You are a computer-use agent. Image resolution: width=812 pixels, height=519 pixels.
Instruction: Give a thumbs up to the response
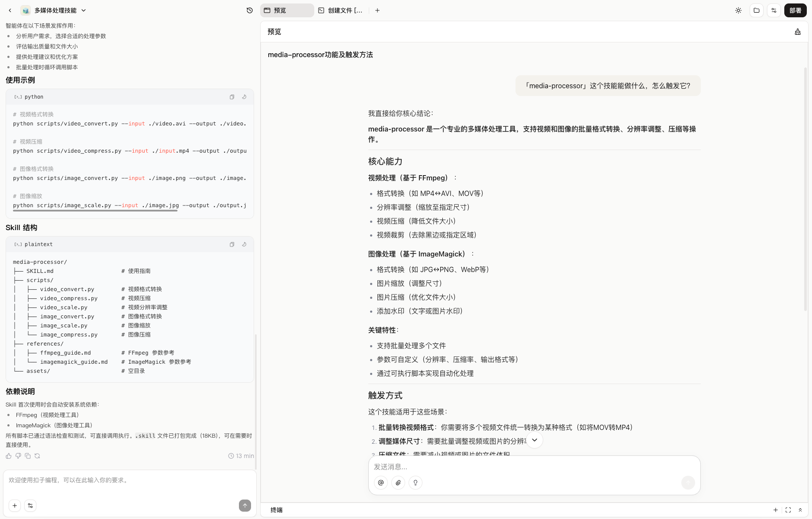pos(8,456)
